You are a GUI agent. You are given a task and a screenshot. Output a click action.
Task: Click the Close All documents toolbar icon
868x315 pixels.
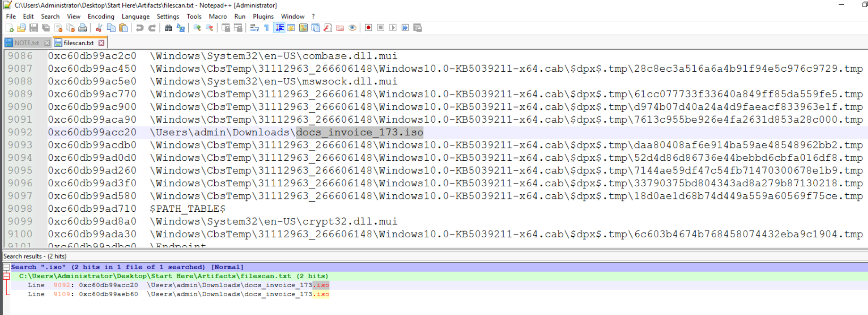[70, 28]
